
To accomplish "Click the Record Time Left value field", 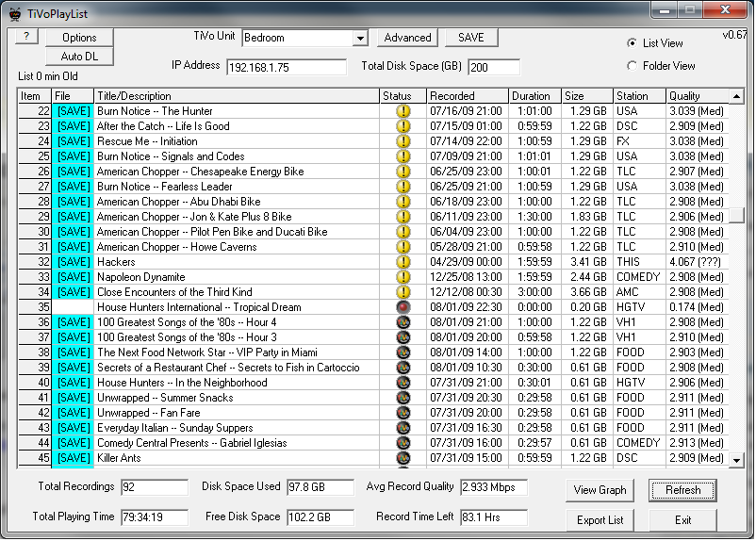I will tap(494, 517).
